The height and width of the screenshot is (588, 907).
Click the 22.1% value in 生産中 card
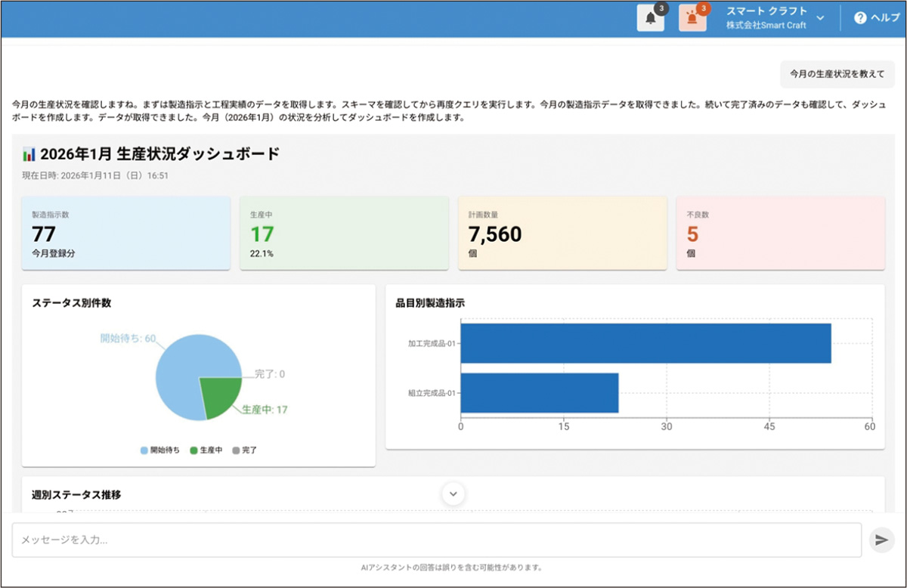(262, 254)
